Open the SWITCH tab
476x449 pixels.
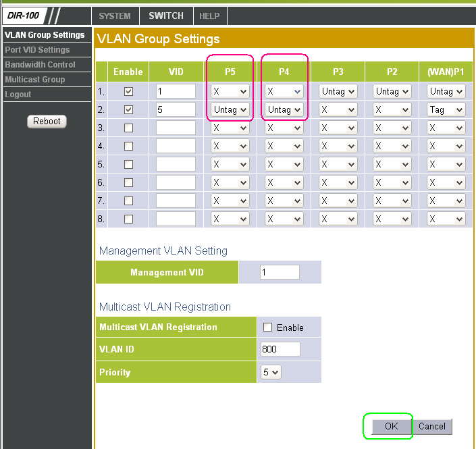[165, 16]
